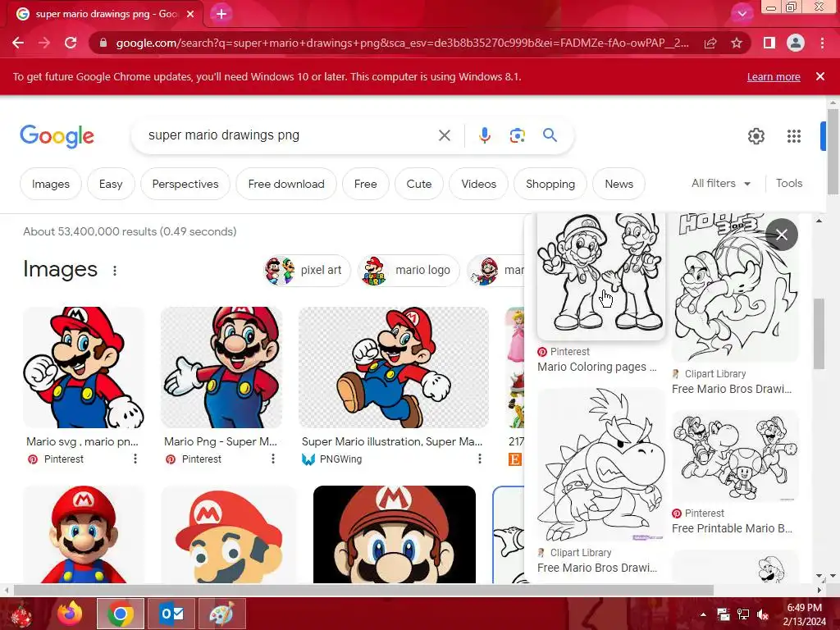
Task: Launch Firefox from the taskbar
Action: (70, 614)
